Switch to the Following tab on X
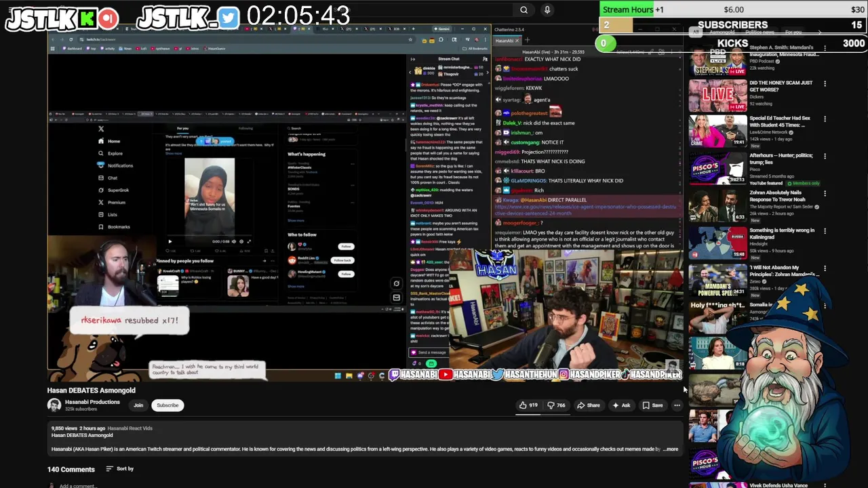The image size is (868, 488). [x=245, y=128]
